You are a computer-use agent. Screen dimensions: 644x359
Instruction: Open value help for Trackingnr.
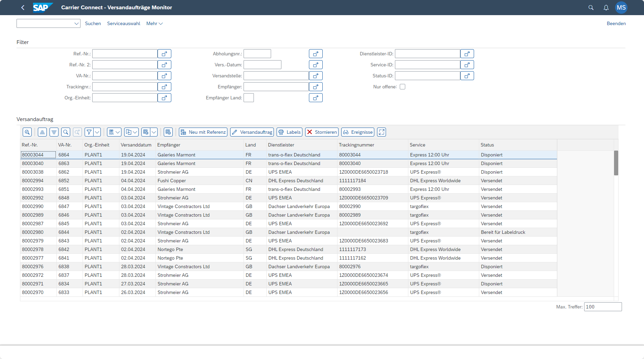pos(164,87)
